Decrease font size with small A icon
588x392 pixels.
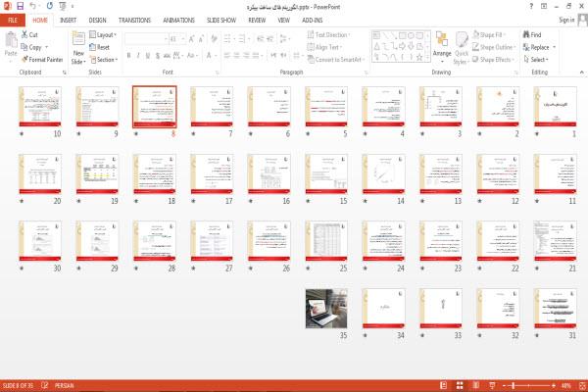tap(201, 38)
